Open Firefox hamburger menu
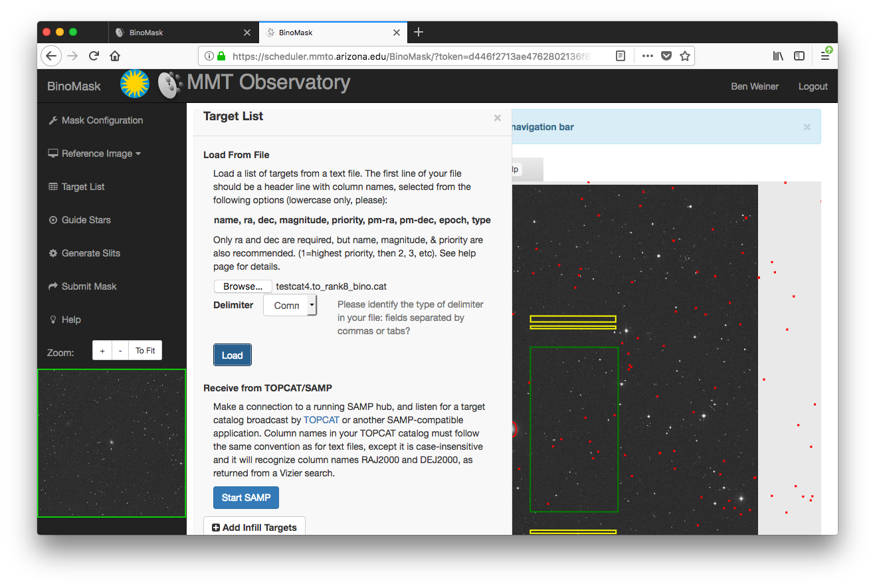This screenshot has height=588, width=875. click(x=825, y=56)
